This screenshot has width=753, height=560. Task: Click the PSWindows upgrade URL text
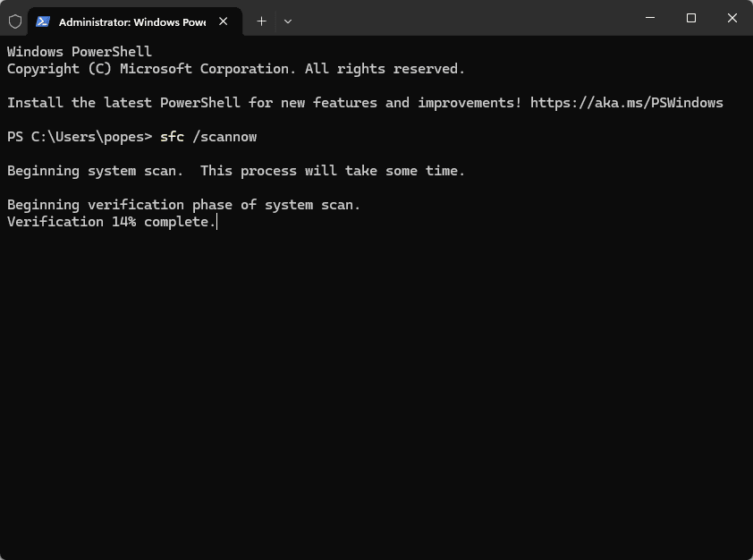tap(626, 102)
